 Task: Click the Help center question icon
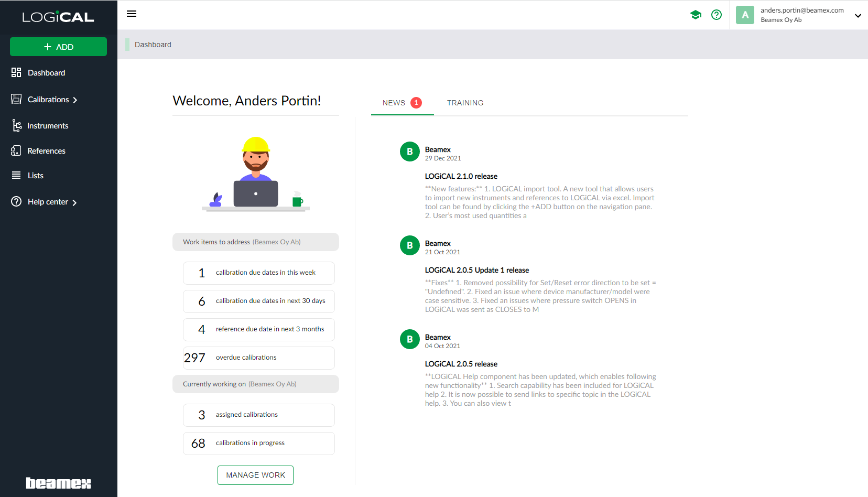point(16,201)
